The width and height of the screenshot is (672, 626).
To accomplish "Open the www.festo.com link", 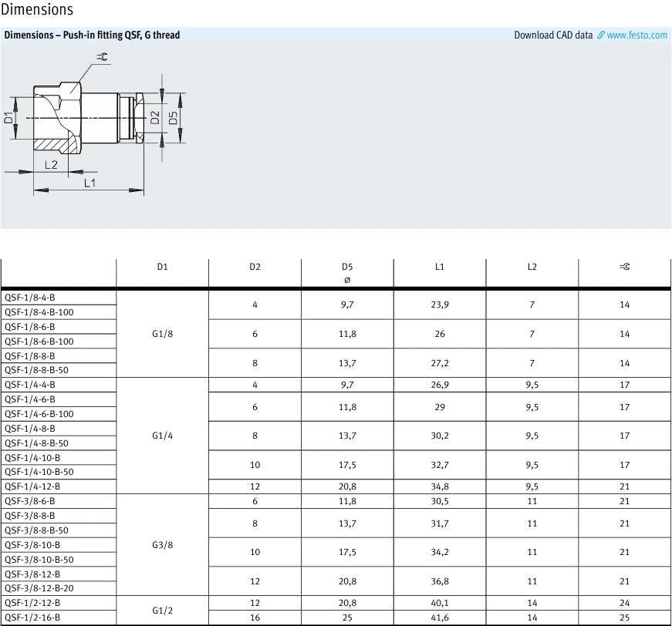I will pyautogui.click(x=637, y=35).
